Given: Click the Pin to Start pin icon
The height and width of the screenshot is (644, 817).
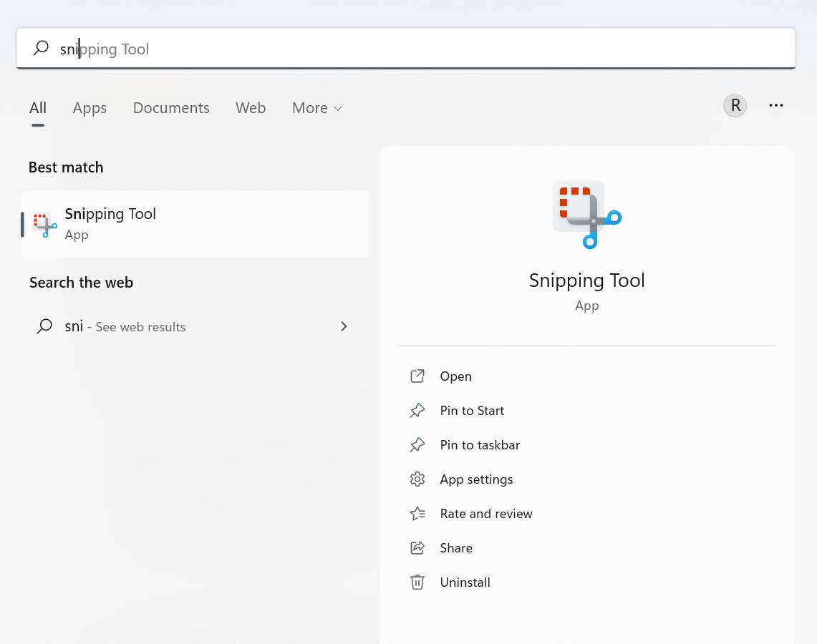Looking at the screenshot, I should (417, 410).
